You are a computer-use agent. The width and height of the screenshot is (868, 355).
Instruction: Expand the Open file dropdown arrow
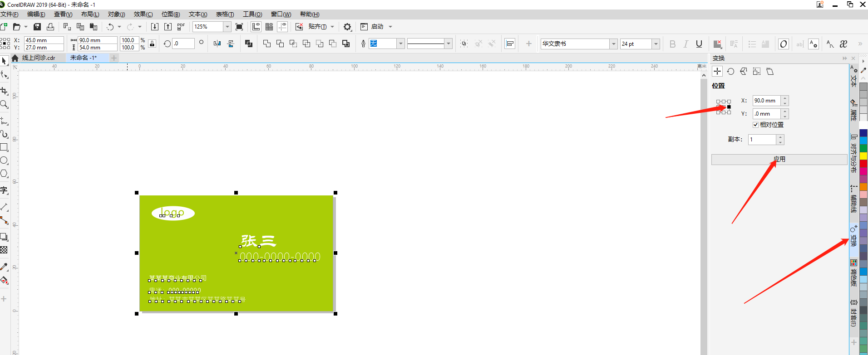[26, 27]
